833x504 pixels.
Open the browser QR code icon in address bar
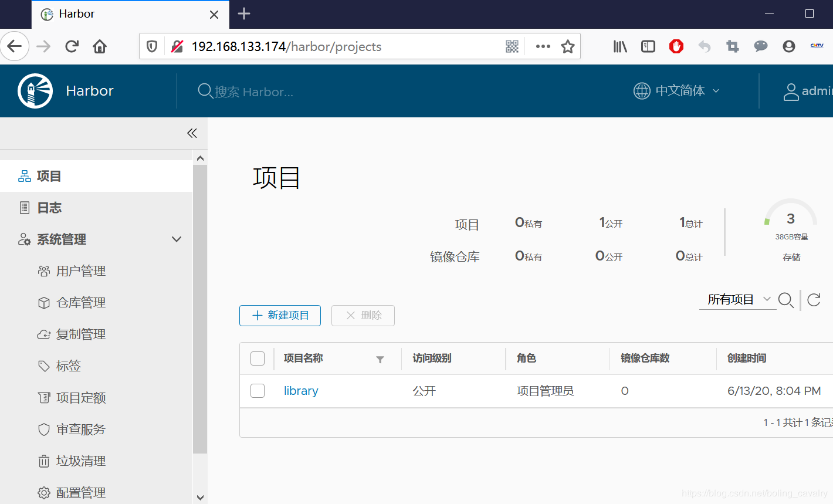(512, 46)
